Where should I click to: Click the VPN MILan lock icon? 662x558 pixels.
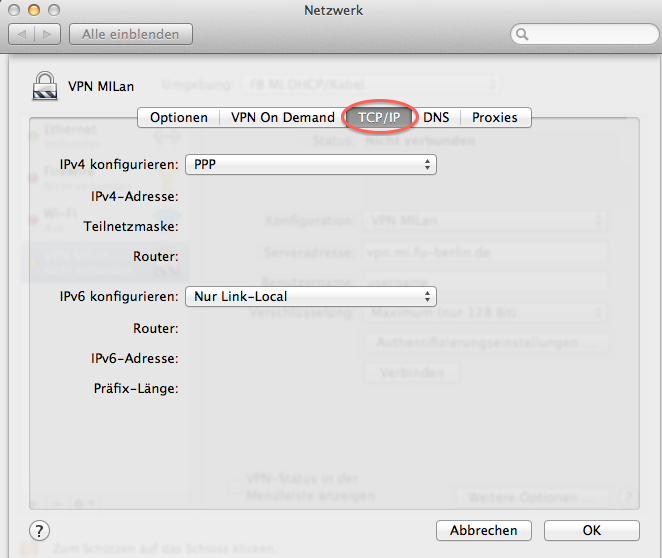tap(44, 88)
